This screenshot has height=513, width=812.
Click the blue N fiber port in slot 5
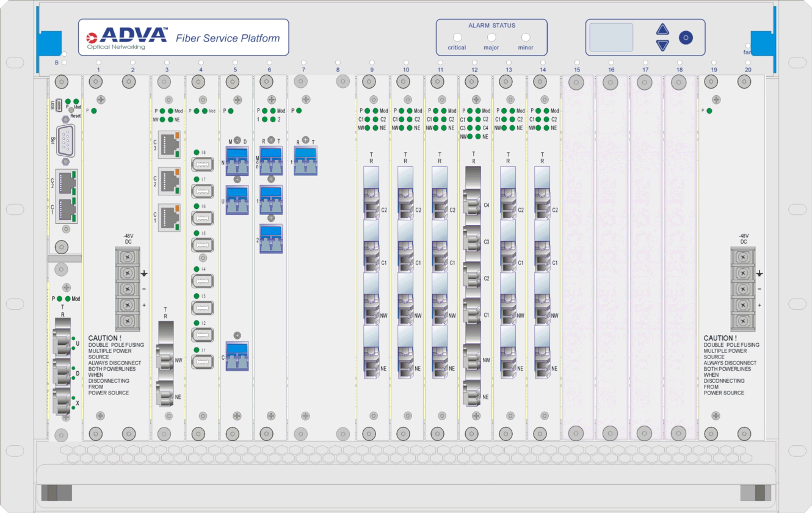point(237,161)
